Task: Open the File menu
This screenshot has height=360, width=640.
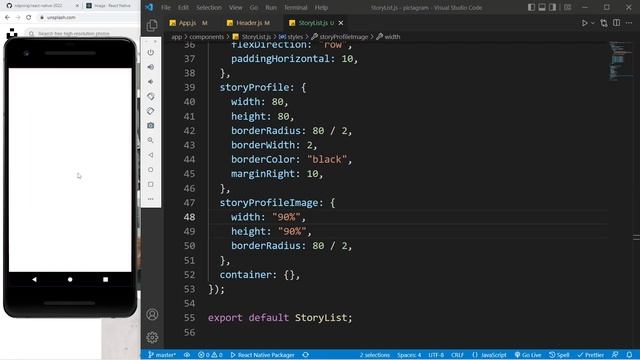Action: [x=166, y=7]
